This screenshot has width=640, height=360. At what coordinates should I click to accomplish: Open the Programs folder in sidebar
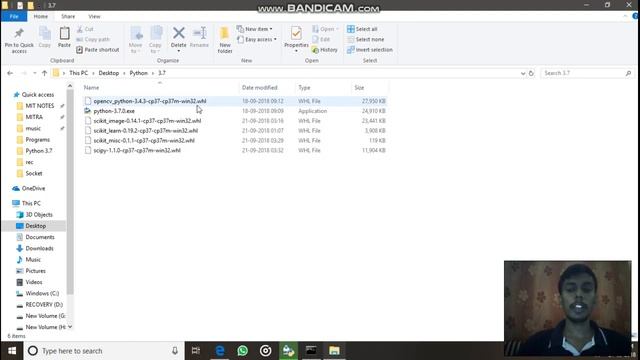pos(38,140)
